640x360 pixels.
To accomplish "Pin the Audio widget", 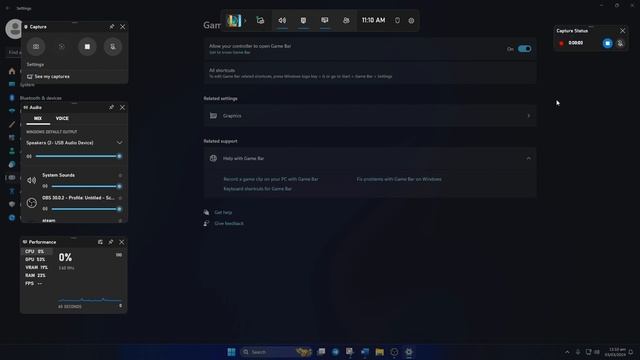I will [x=111, y=107].
